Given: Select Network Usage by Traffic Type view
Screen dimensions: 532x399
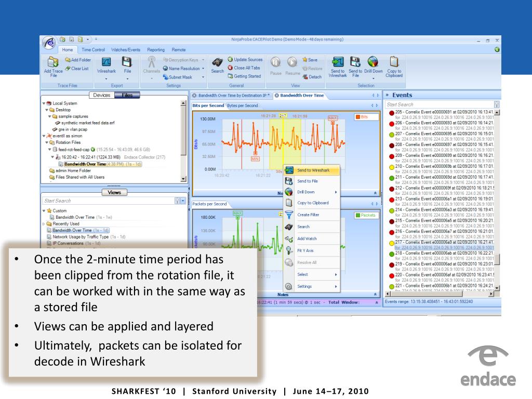Looking at the screenshot, I should point(86,237).
